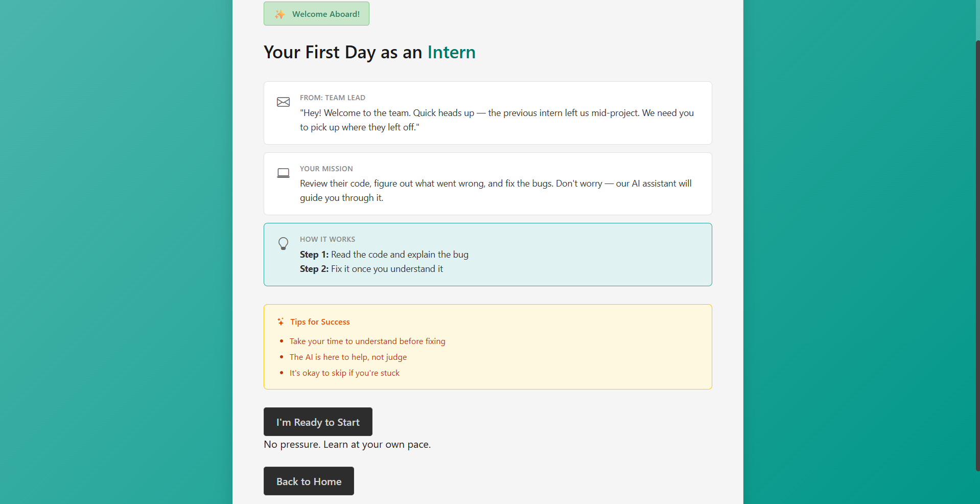Click the sparkle icon in Welcome Aboard badge
The image size is (980, 504).
tap(279, 14)
